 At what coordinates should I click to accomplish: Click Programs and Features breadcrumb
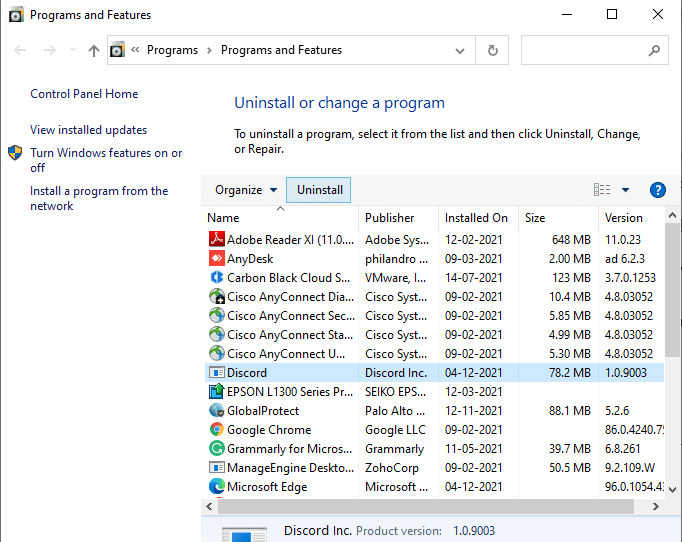click(281, 50)
